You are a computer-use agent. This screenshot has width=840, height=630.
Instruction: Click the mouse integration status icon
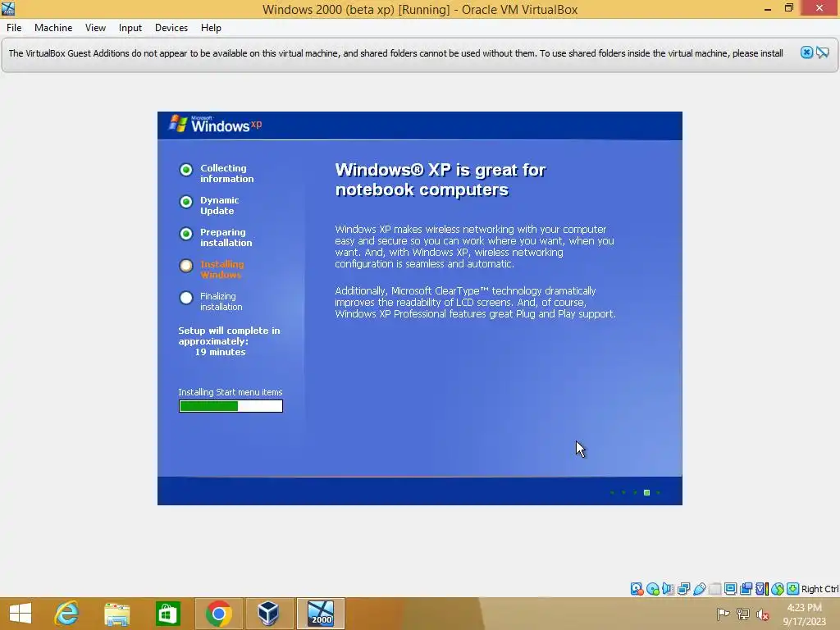point(778,589)
